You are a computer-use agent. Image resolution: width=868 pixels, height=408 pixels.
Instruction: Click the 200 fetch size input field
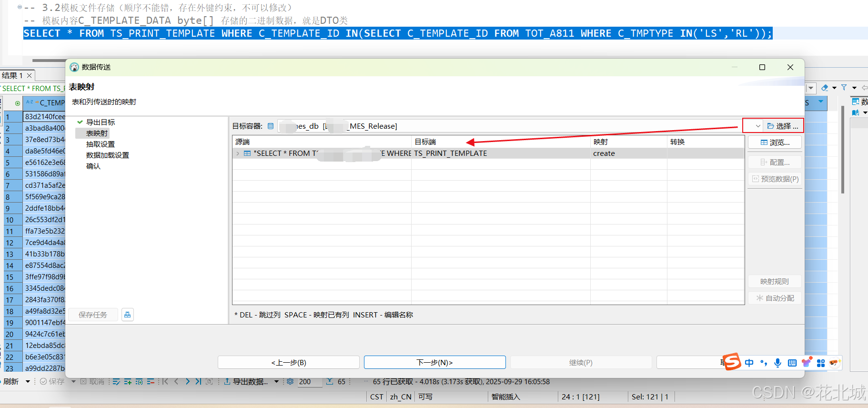(310, 382)
